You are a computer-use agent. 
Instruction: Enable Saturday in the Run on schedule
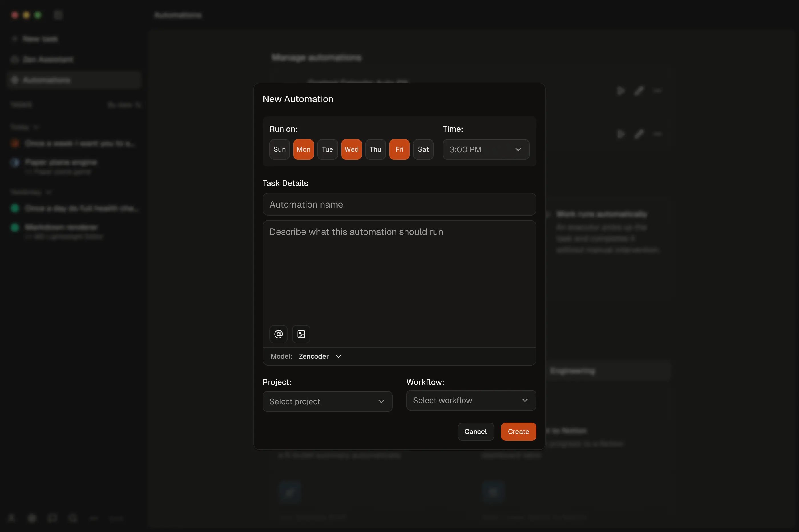(x=423, y=149)
